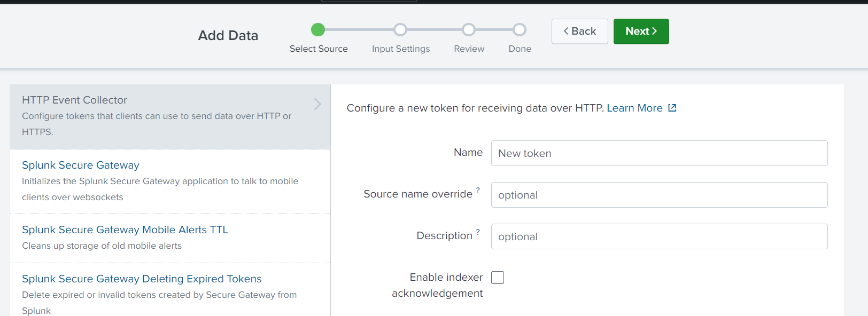The height and width of the screenshot is (316, 868).
Task: Select Splunk Secure Gateway Deleting Expired Tokens
Action: point(142,279)
